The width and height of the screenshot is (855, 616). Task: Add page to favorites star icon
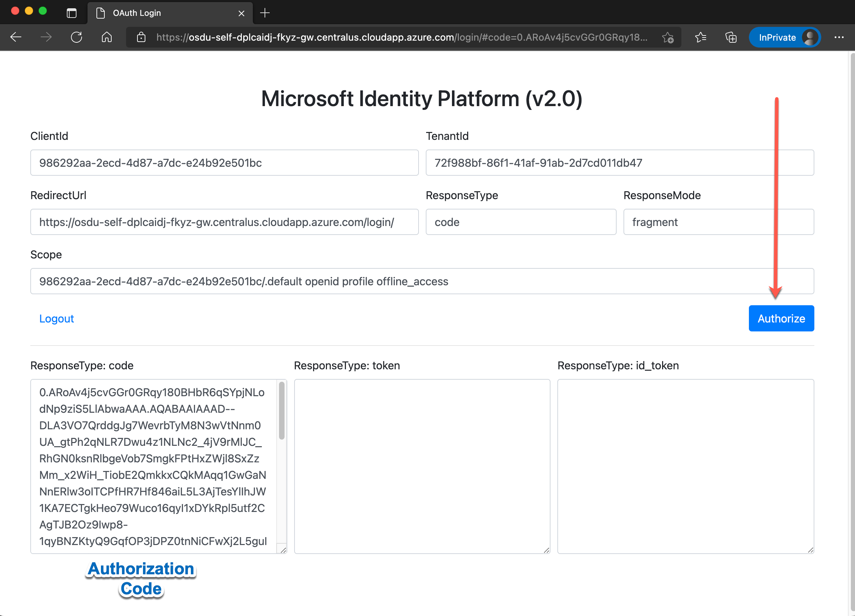(668, 37)
